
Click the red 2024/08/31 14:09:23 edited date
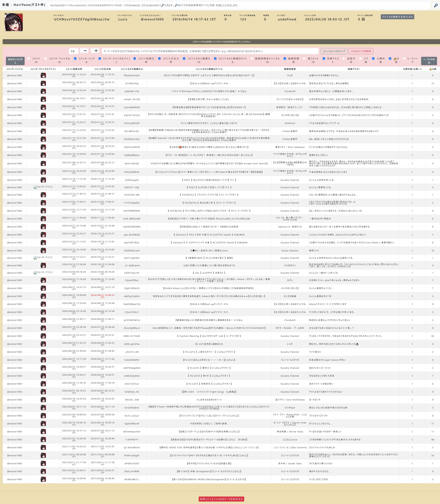tap(102, 296)
